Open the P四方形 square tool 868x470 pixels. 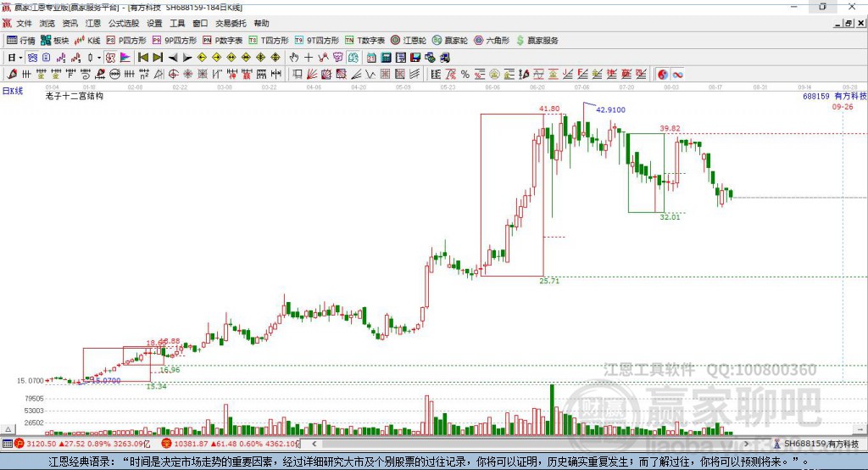[x=126, y=41]
